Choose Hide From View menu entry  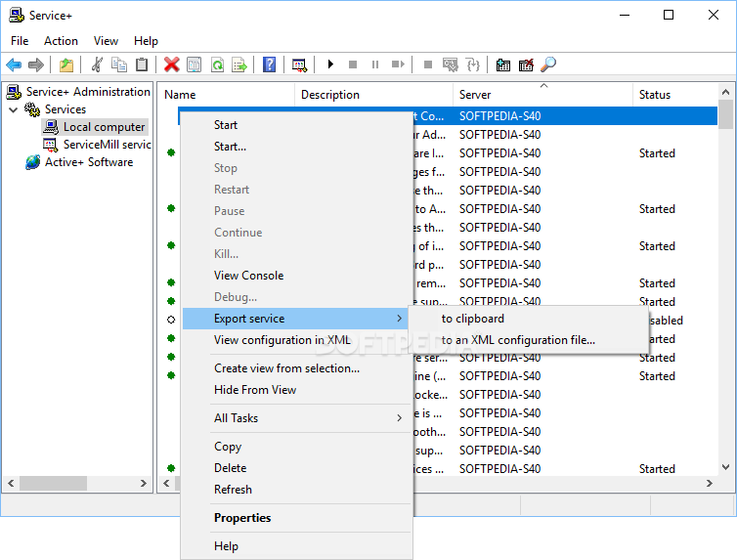[x=296, y=390]
